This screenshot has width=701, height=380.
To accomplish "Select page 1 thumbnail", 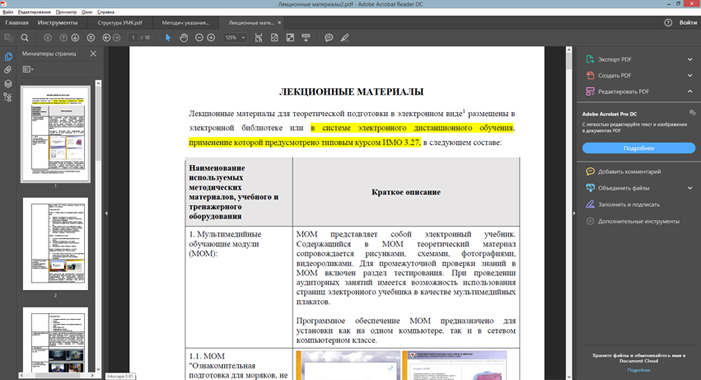I will pyautogui.click(x=55, y=134).
